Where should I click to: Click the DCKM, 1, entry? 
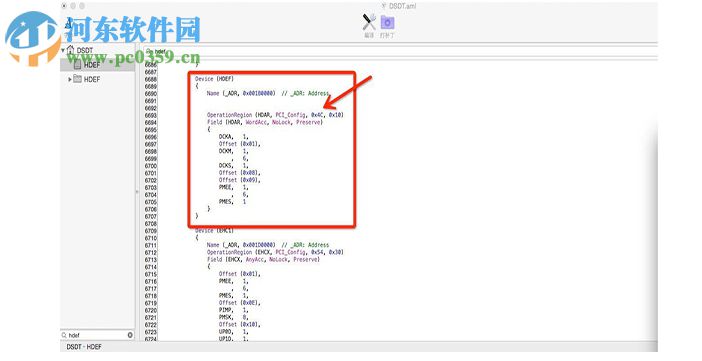233,151
